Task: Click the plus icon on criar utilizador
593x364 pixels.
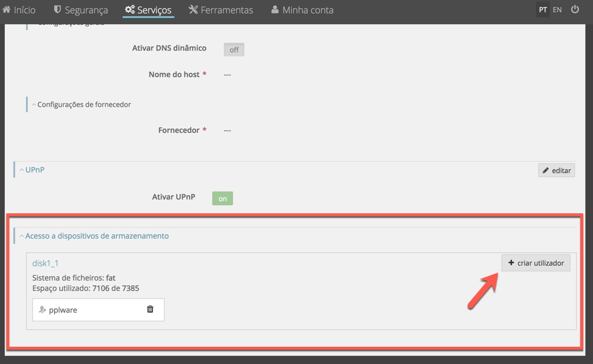Action: point(511,263)
